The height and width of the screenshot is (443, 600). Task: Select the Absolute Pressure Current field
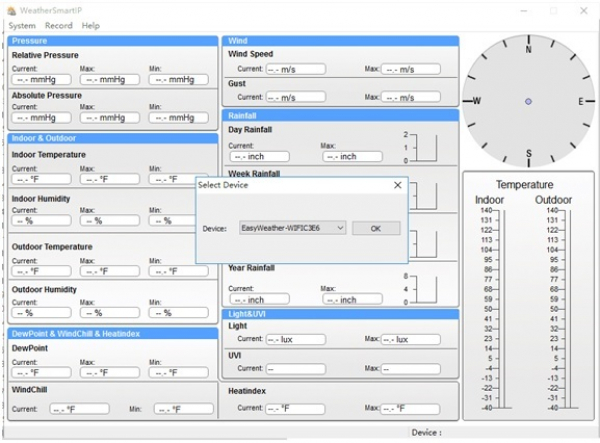[41, 117]
